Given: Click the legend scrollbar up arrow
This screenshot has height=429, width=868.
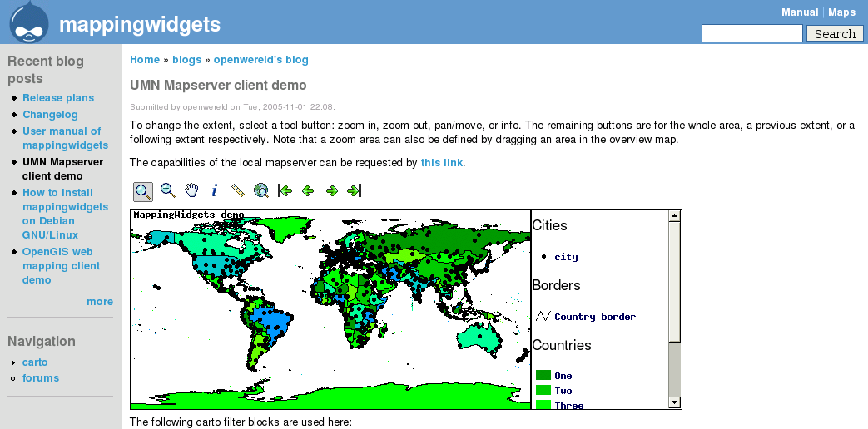Looking at the screenshot, I should tap(674, 215).
